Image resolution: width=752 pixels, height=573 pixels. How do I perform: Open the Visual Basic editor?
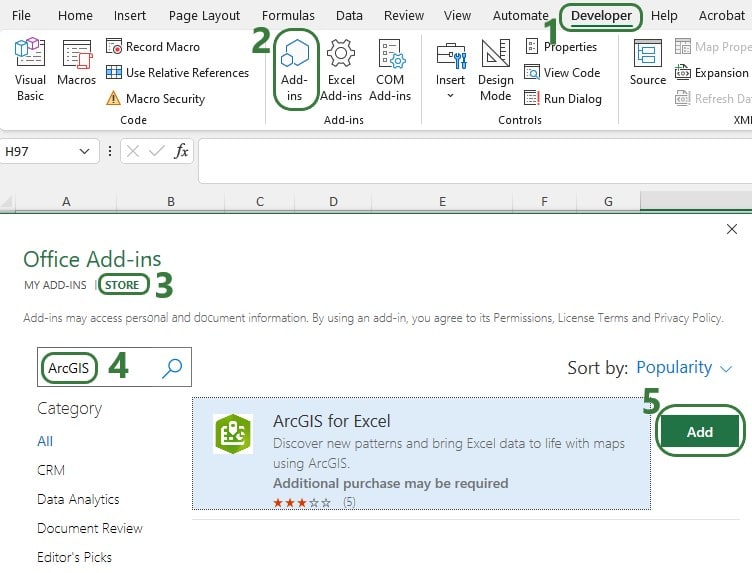tap(30, 70)
